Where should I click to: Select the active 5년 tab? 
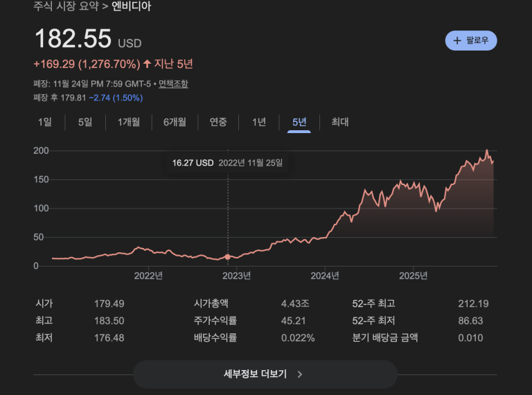point(299,122)
